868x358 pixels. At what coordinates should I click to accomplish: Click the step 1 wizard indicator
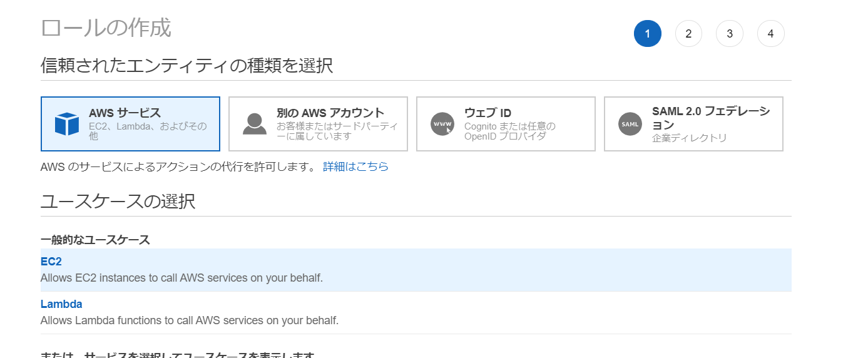(647, 34)
